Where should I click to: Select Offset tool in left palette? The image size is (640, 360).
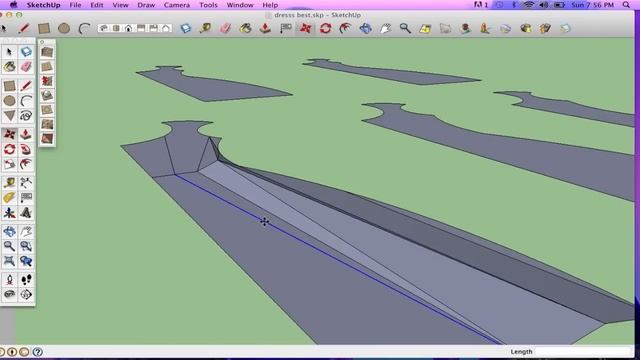tap(26, 164)
